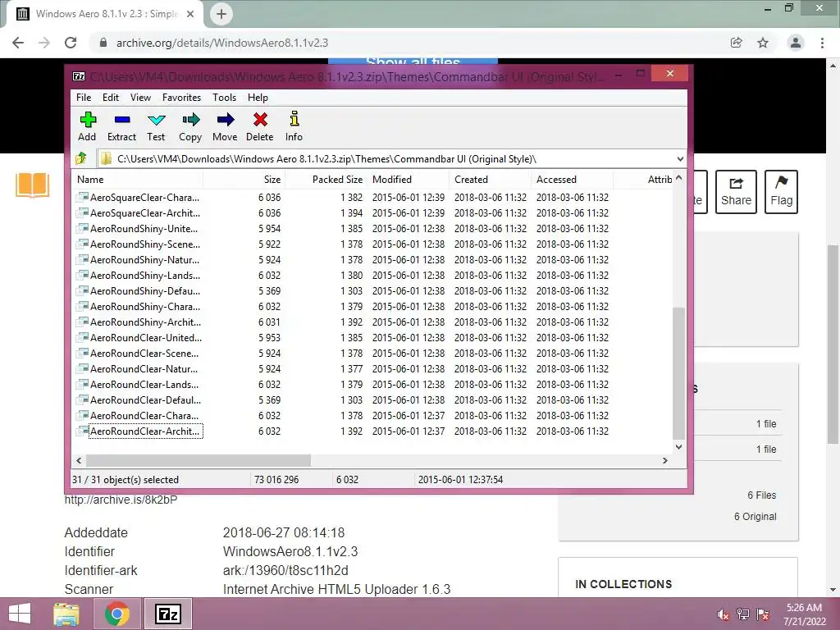Open the Edit menu
This screenshot has width=840, height=630.
pyautogui.click(x=111, y=98)
